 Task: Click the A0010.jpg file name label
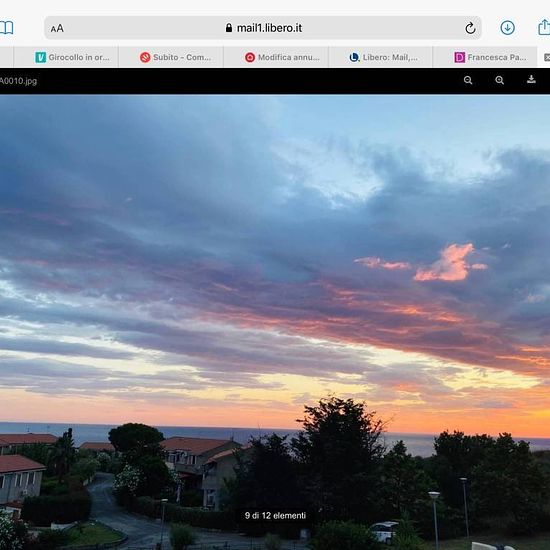click(x=18, y=81)
